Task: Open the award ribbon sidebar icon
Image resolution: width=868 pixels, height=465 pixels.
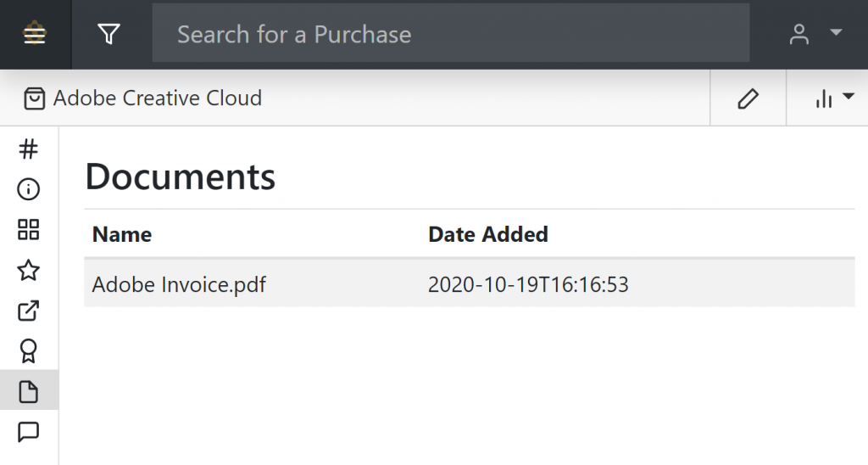Action: tap(28, 350)
